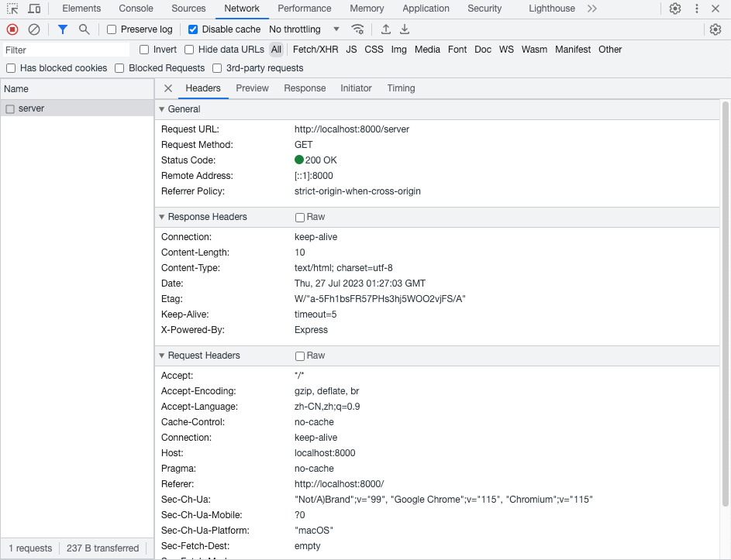Switch to the Console panel tab
The height and width of the screenshot is (560, 731).
coord(136,9)
